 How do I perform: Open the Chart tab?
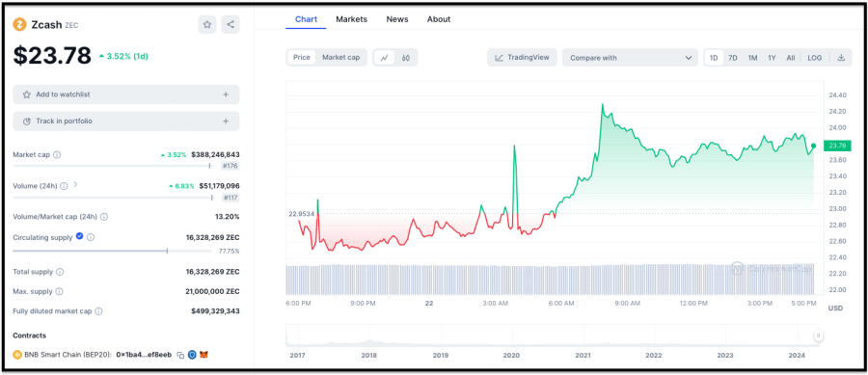[306, 19]
